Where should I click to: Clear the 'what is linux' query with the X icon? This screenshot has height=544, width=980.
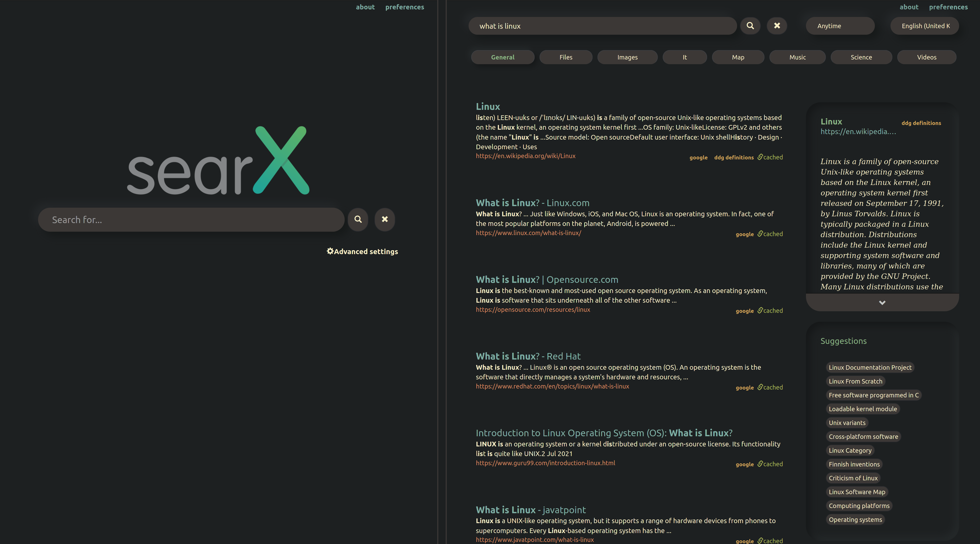pyautogui.click(x=777, y=26)
